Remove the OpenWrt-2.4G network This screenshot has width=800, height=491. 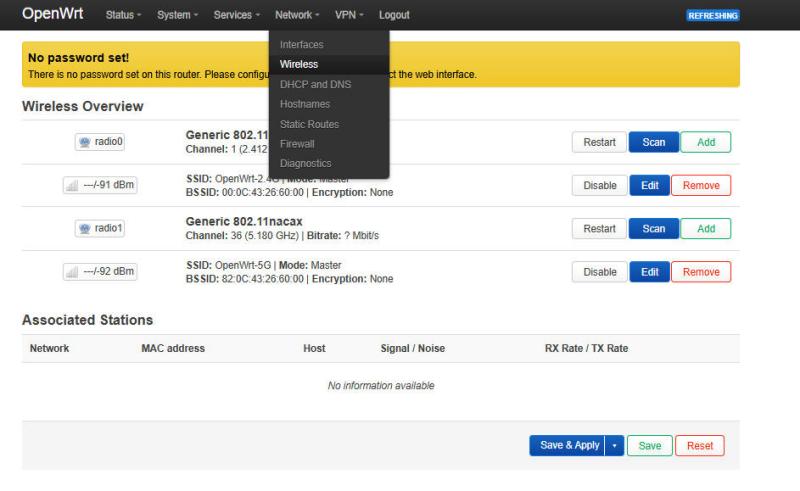[701, 185]
